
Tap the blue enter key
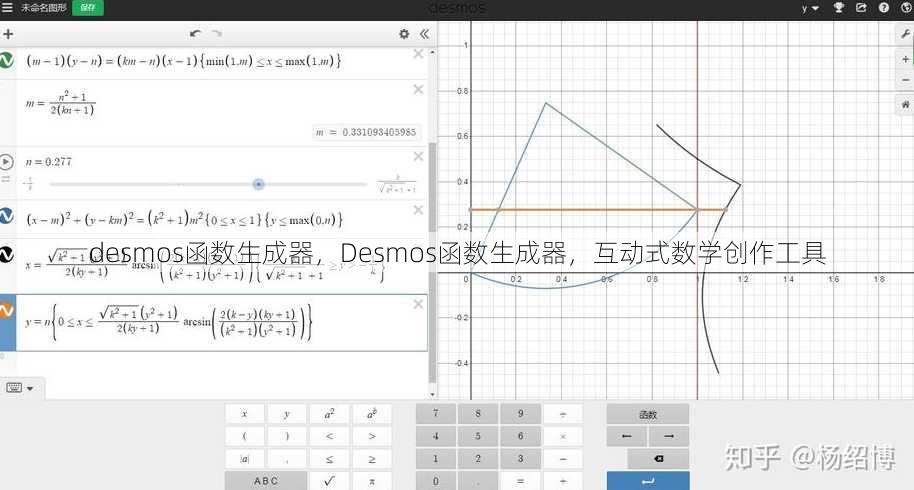[x=648, y=481]
